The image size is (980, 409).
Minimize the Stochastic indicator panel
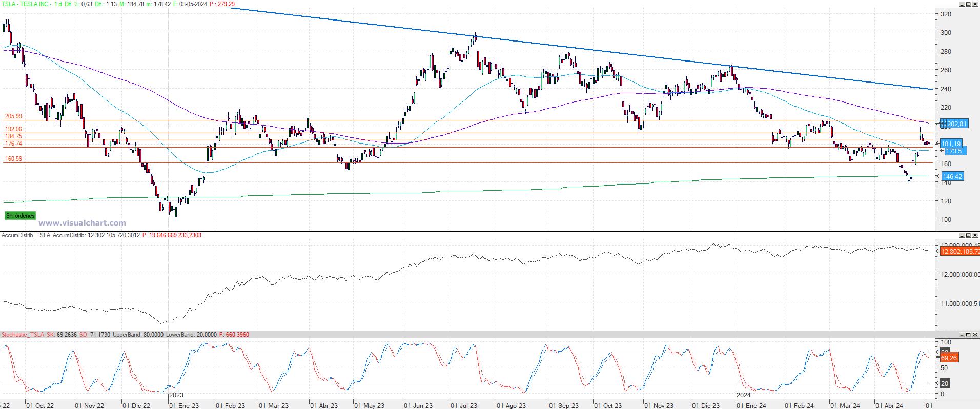962,335
